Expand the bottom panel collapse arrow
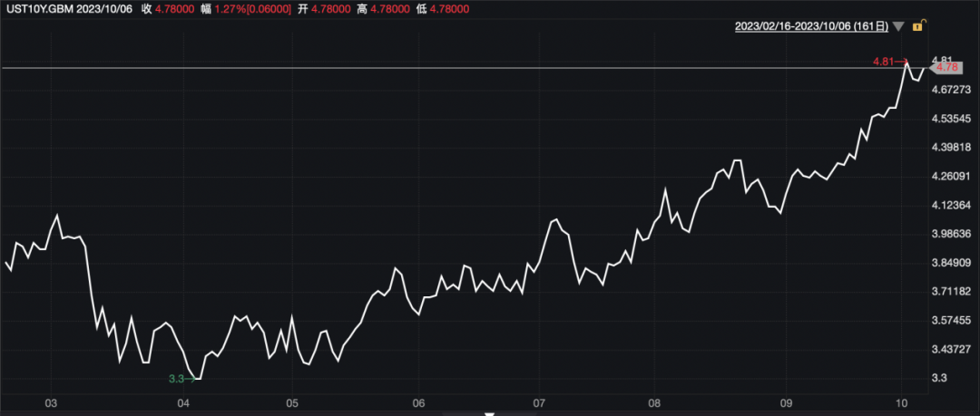 coord(490,413)
